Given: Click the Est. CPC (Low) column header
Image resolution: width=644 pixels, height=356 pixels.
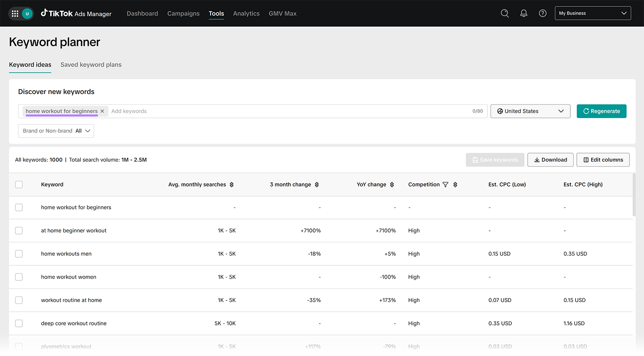Looking at the screenshot, I should [507, 184].
